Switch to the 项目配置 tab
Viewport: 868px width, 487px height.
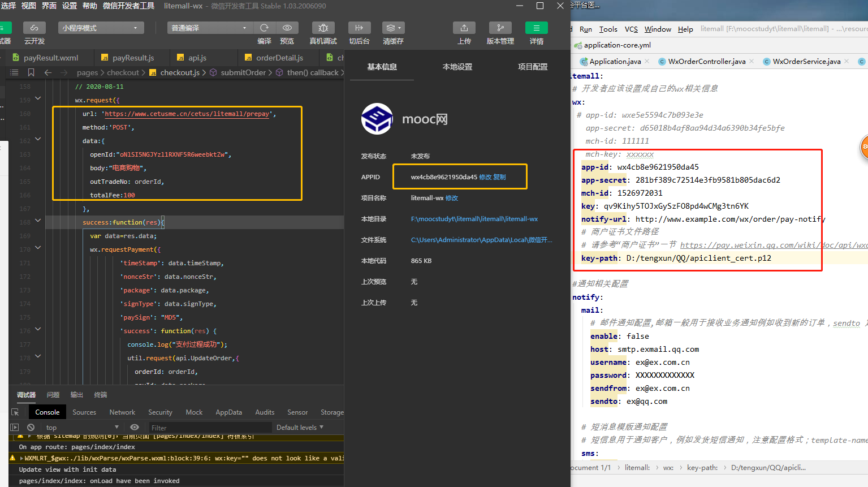coord(533,67)
